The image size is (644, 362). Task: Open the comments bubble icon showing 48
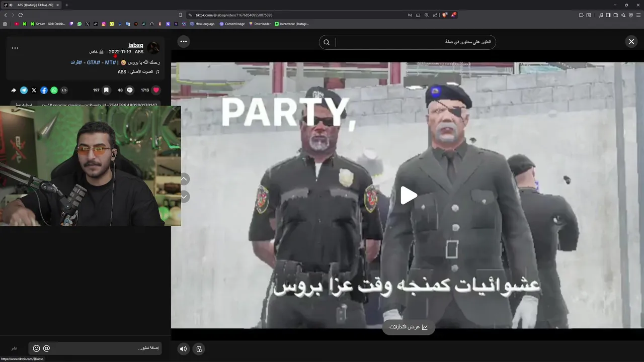[130, 90]
